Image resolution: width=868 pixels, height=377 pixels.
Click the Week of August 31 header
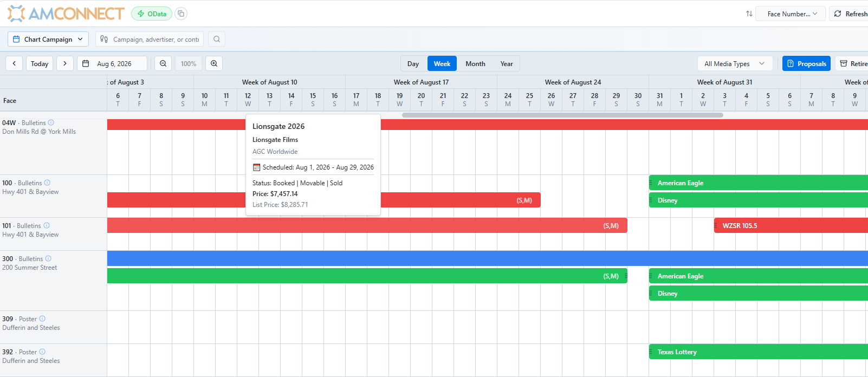724,82
